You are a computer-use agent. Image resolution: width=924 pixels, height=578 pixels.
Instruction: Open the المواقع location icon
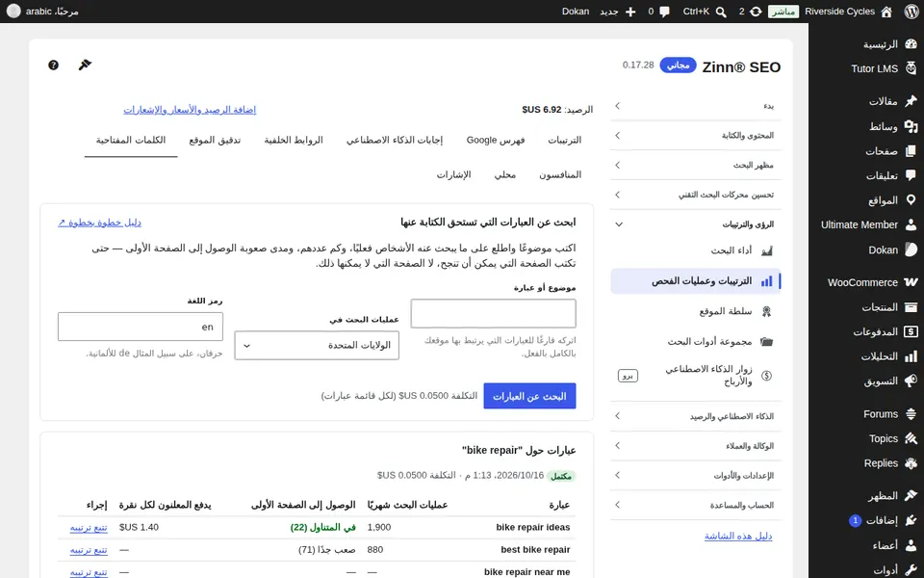pyautogui.click(x=911, y=200)
